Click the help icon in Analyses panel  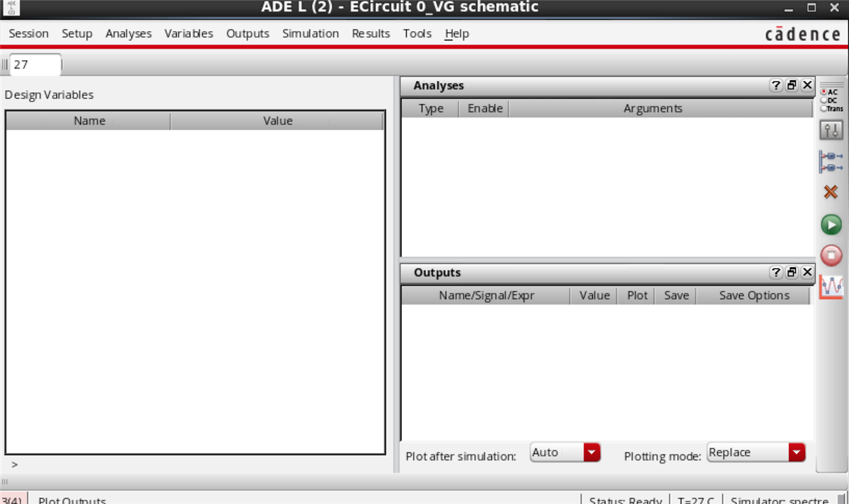pyautogui.click(x=776, y=86)
